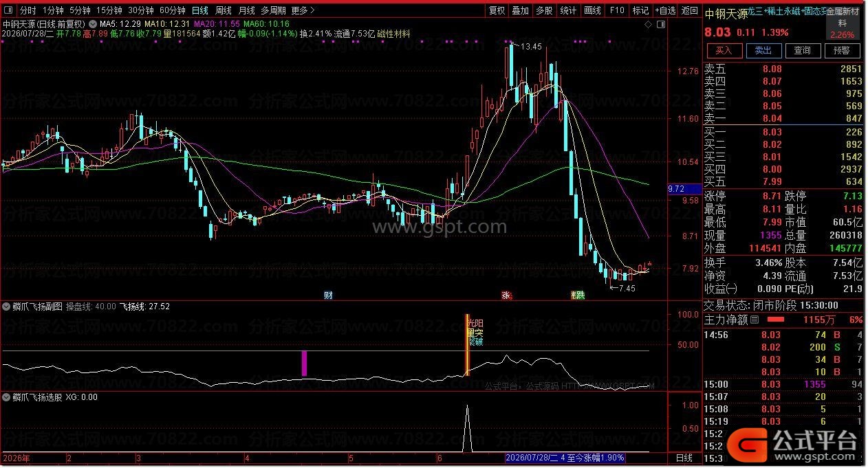Screen dimensions: 868x468
Task: Enable the 画线 drawing tools
Action: coord(592,10)
